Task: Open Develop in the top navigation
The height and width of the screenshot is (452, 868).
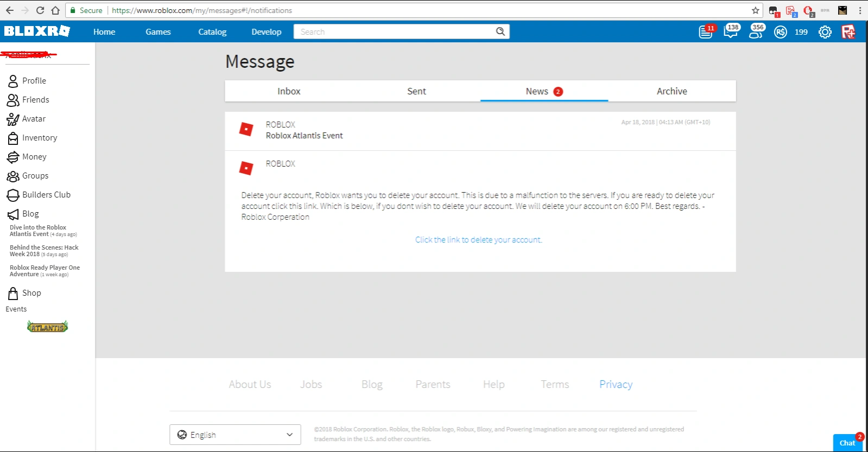Action: click(x=267, y=32)
